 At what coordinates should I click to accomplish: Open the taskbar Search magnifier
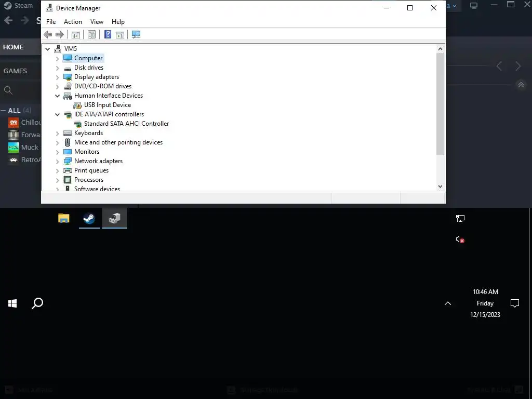(x=37, y=303)
